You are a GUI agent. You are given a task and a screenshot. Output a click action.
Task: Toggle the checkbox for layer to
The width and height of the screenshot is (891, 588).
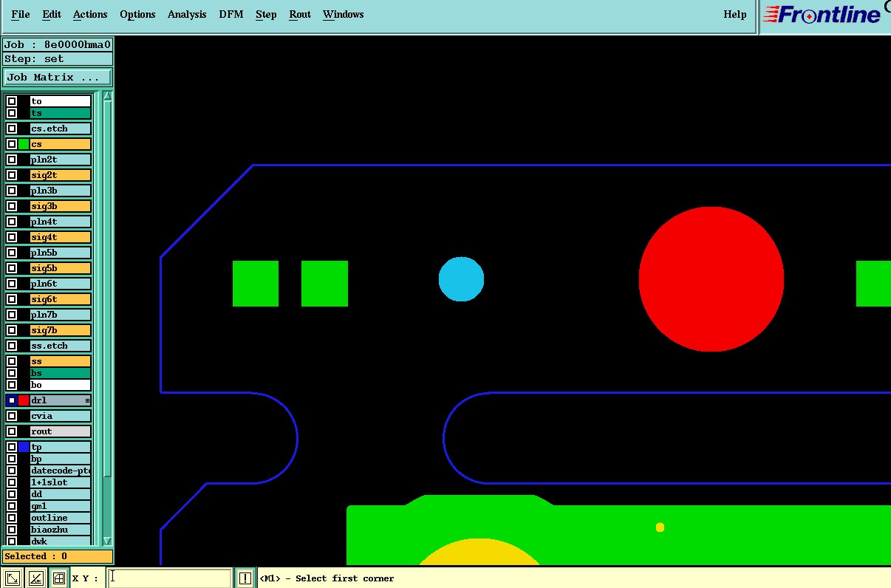click(x=12, y=101)
